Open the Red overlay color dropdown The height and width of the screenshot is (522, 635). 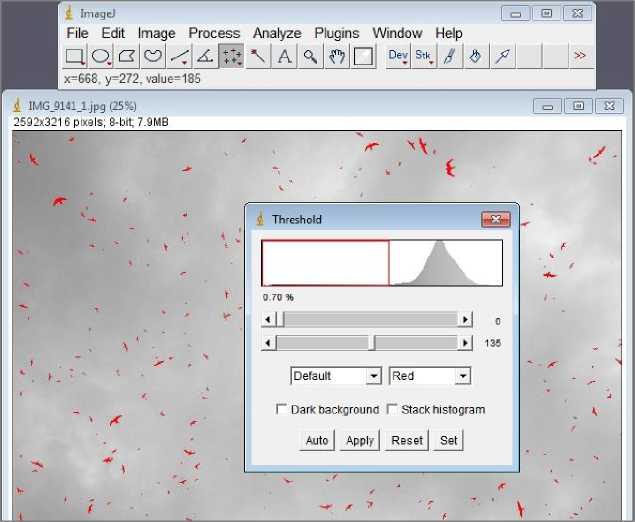(x=430, y=376)
